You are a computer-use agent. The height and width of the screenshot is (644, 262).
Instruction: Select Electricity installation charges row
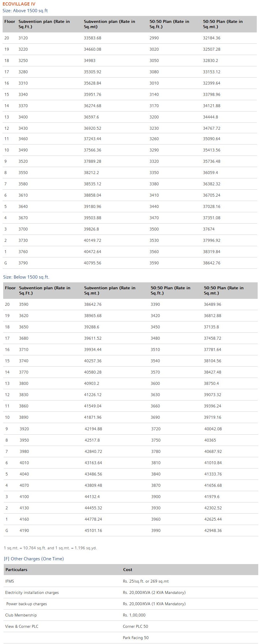point(32,592)
